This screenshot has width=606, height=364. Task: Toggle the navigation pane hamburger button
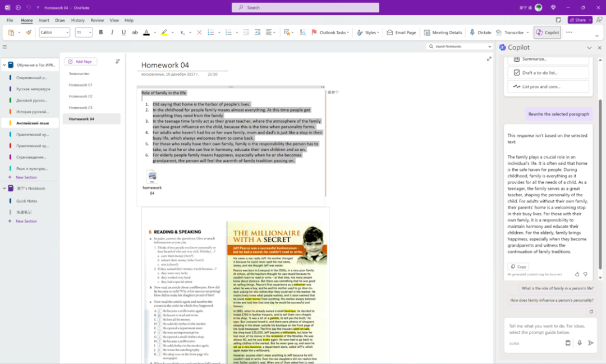[x=4, y=47]
